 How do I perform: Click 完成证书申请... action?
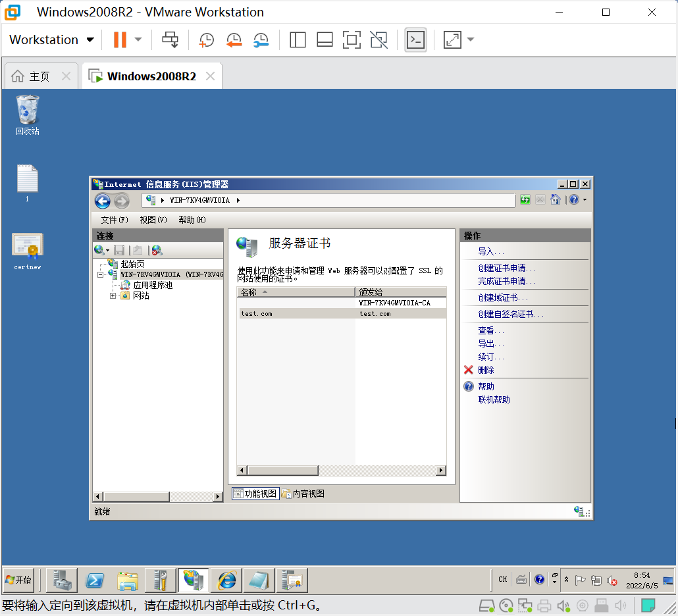[507, 282]
